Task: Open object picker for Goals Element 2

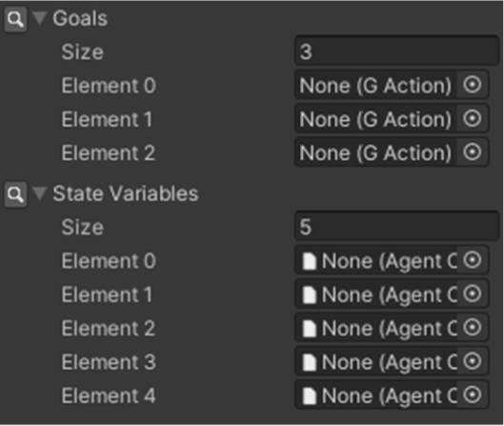Action: [x=473, y=152]
